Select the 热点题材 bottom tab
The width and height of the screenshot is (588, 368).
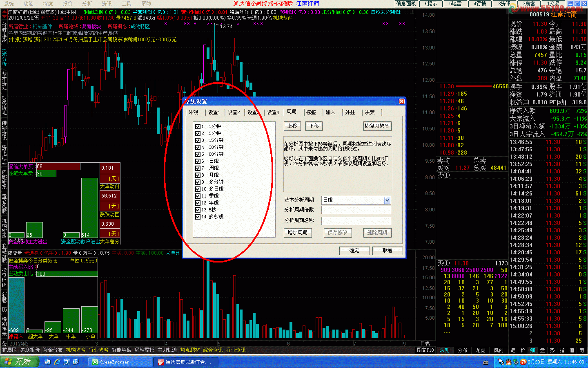click(x=190, y=350)
